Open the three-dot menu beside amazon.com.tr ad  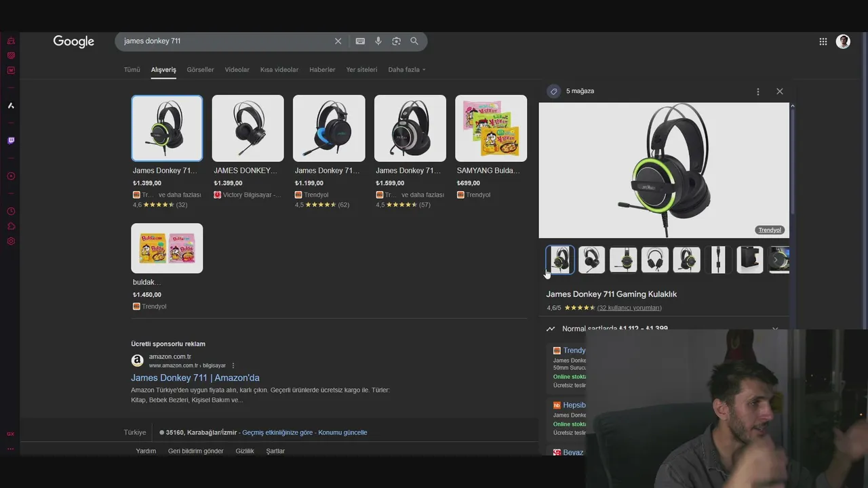pyautogui.click(x=233, y=365)
